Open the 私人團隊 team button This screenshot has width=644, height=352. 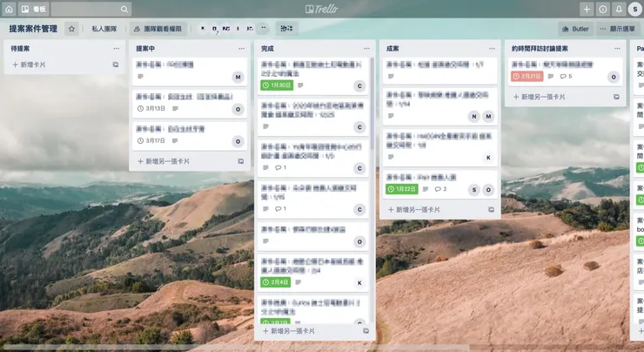pyautogui.click(x=104, y=29)
